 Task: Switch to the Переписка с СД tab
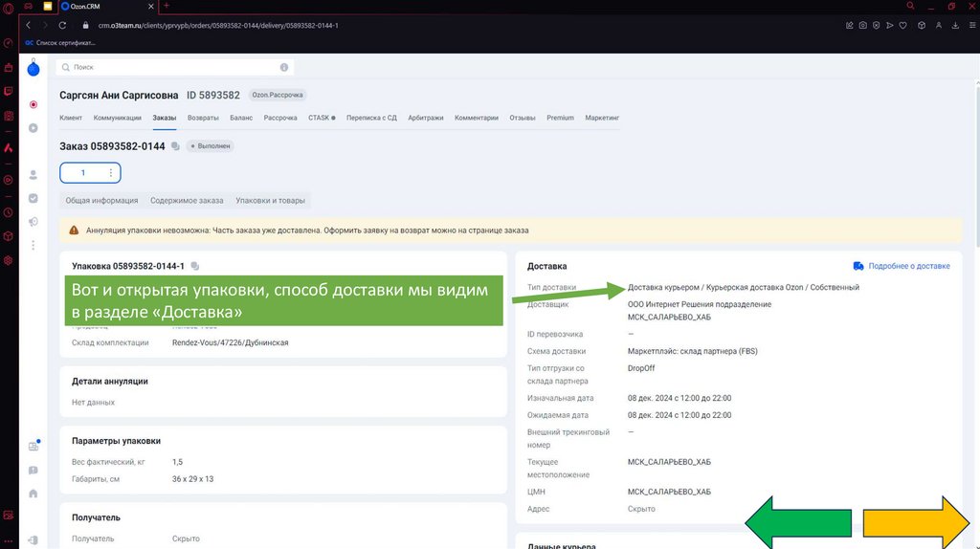(x=371, y=118)
